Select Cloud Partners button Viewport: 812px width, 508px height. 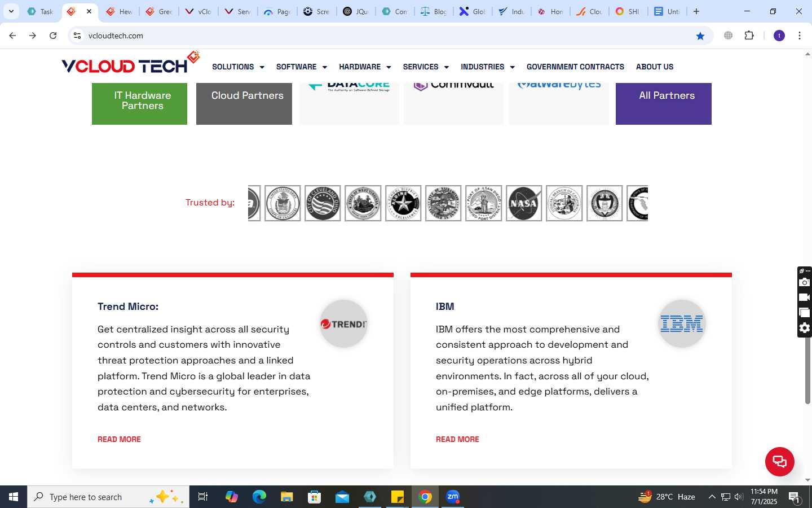tap(244, 104)
